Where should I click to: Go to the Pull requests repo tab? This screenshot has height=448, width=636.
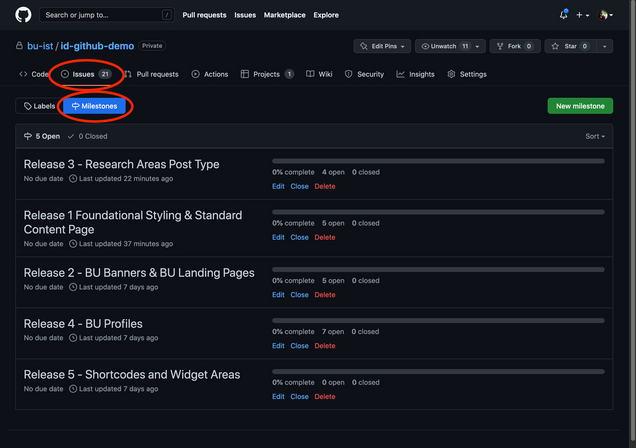(151, 74)
